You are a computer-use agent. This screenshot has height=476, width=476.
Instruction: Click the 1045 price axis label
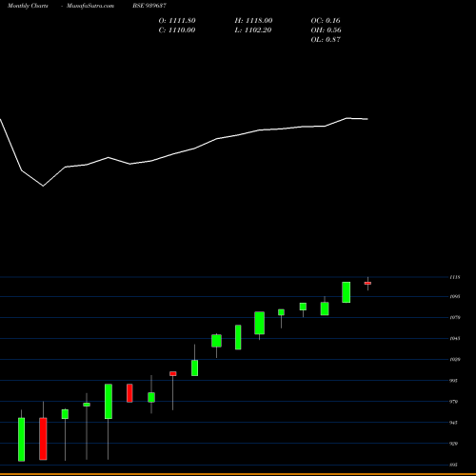pyautogui.click(x=455, y=339)
